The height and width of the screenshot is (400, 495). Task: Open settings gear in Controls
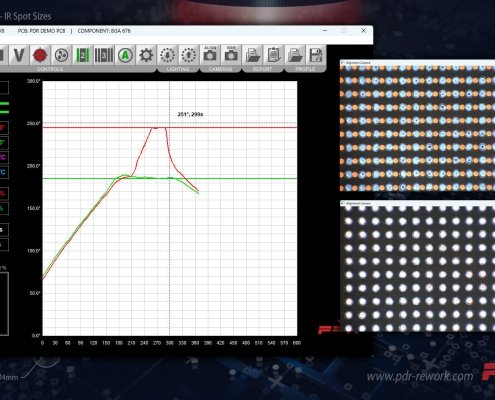[x=146, y=55]
